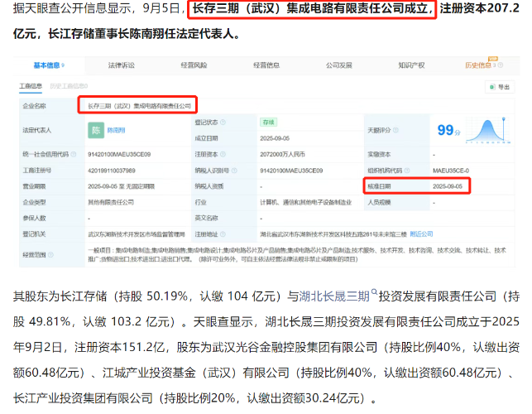This screenshot has height=414, width=532.
Task: Click 2025-09-05 至 无固定期限 value
Action: [121, 186]
